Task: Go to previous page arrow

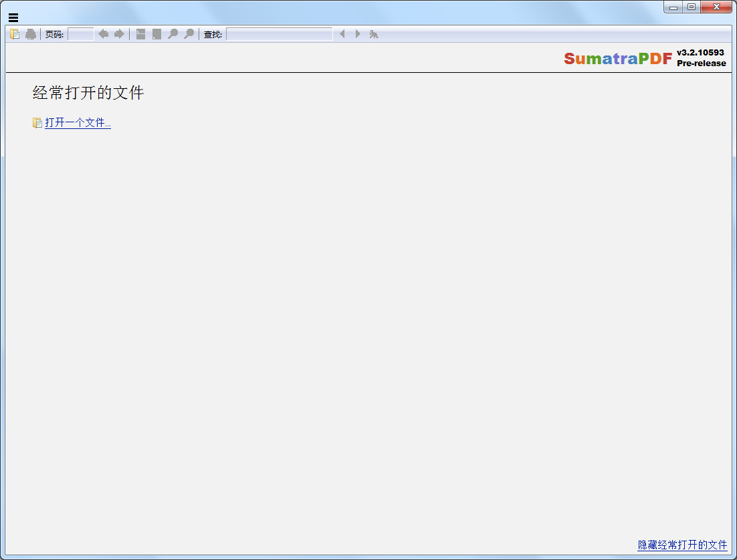Action: (x=104, y=34)
